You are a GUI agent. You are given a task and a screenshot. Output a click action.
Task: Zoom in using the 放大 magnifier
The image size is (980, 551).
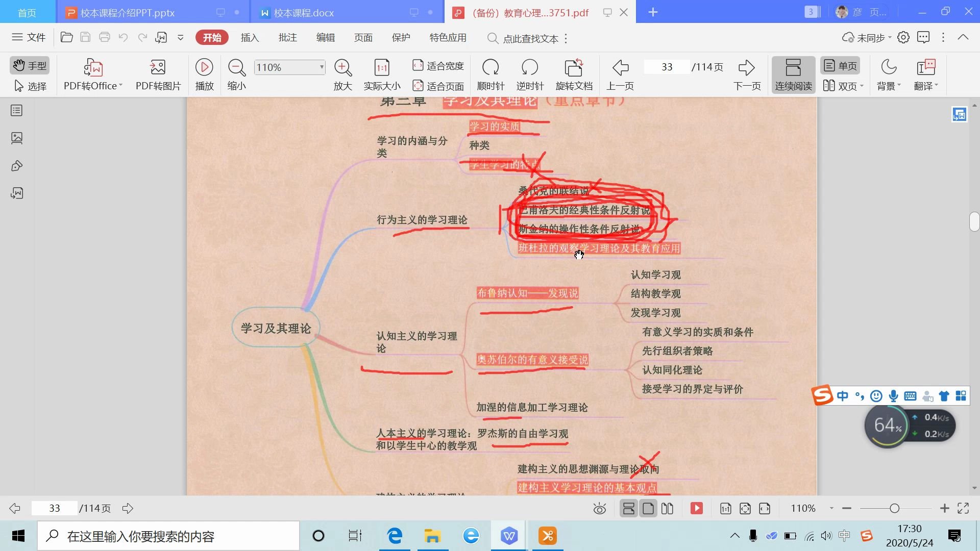click(342, 74)
